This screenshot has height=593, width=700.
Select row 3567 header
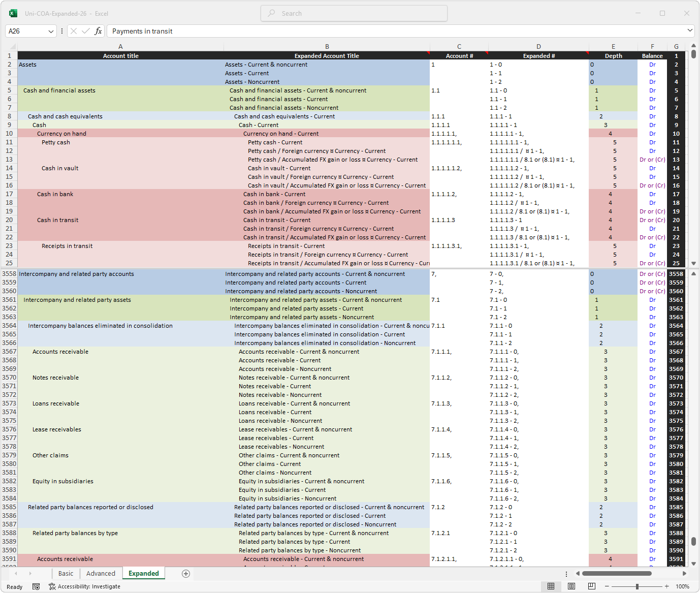pos(9,352)
